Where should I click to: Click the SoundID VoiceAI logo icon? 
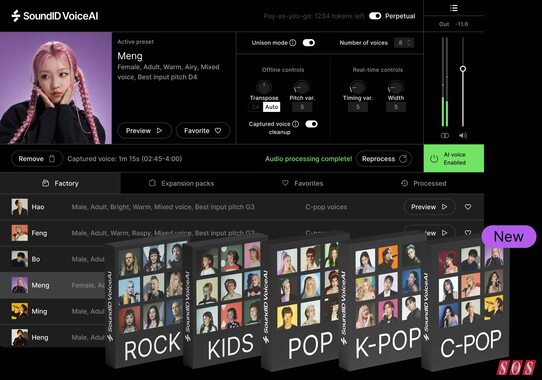pyautogui.click(x=16, y=16)
